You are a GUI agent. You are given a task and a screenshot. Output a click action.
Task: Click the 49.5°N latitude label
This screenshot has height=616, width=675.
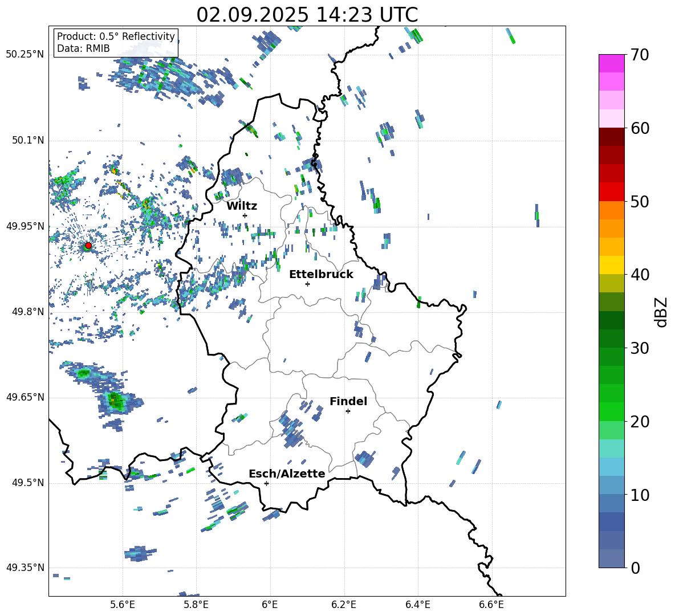(x=28, y=483)
